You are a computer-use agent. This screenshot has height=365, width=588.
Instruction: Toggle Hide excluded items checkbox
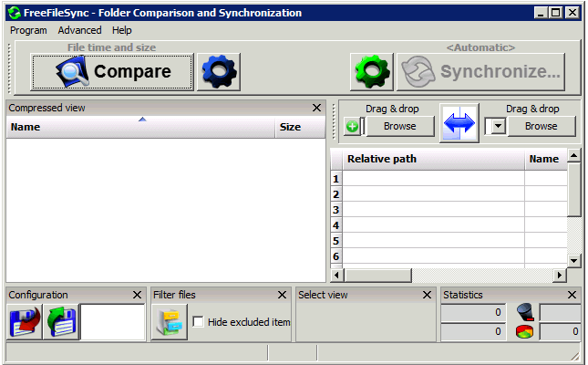pos(198,322)
